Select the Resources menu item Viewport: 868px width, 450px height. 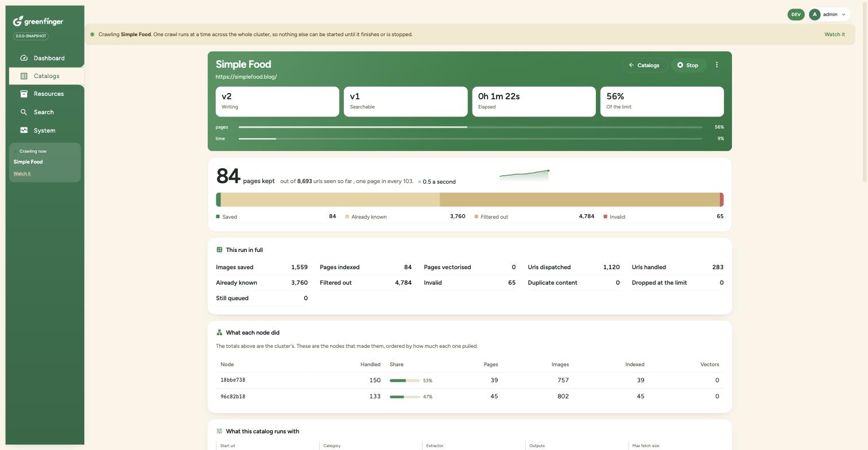coord(46,94)
